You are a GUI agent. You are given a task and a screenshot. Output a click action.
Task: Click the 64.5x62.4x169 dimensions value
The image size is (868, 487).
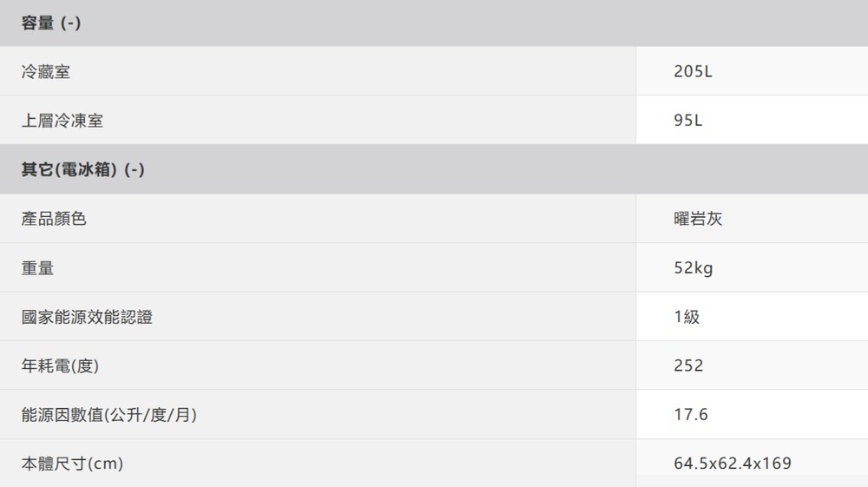coord(732,464)
